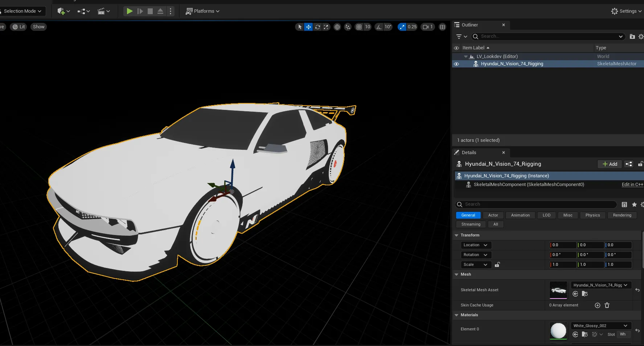The image size is (644, 346).
Task: Open the Cinematics clapperboard menu
Action: pos(103,11)
